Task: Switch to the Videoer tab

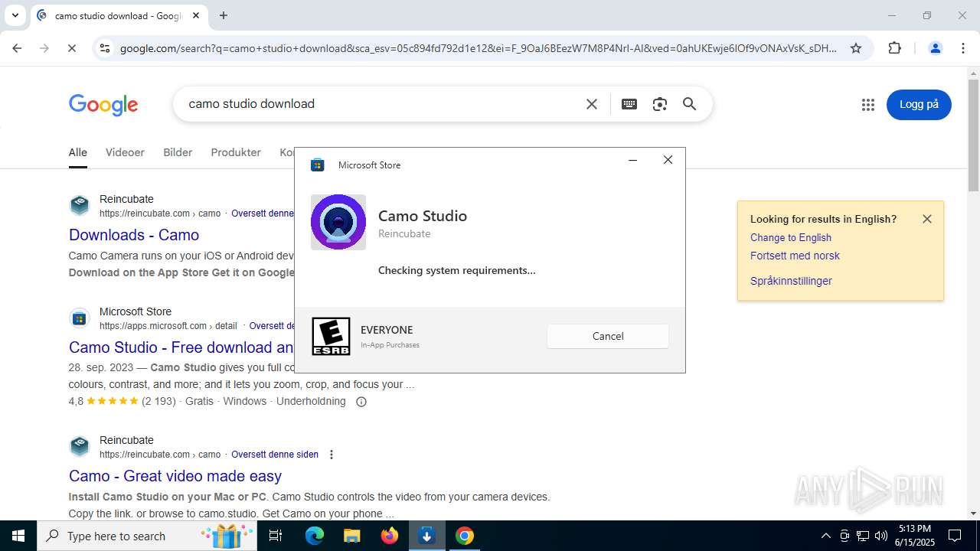Action: [125, 152]
